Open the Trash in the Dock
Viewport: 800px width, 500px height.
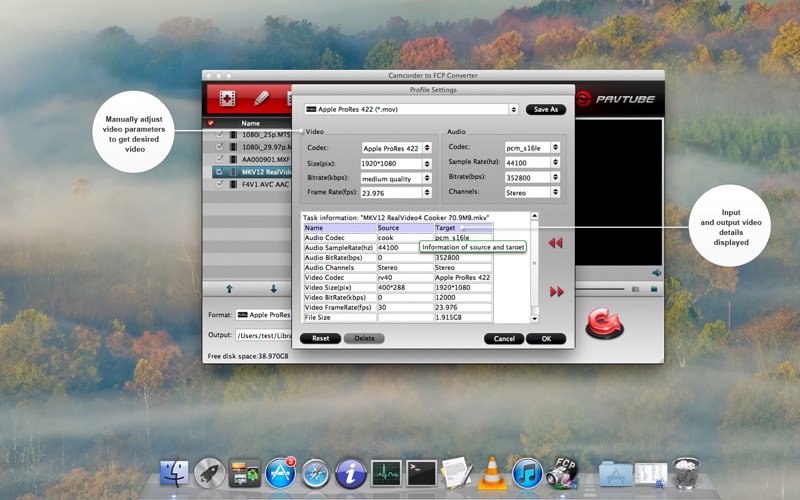pos(686,472)
